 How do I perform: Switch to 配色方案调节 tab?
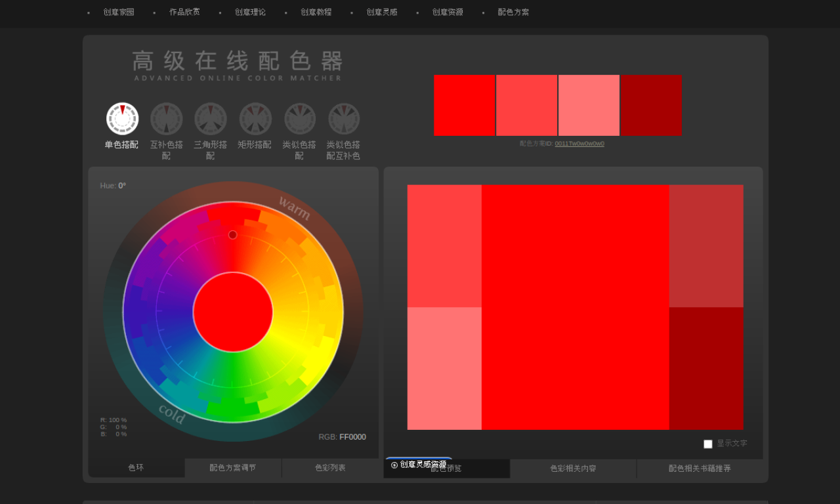pyautogui.click(x=233, y=468)
